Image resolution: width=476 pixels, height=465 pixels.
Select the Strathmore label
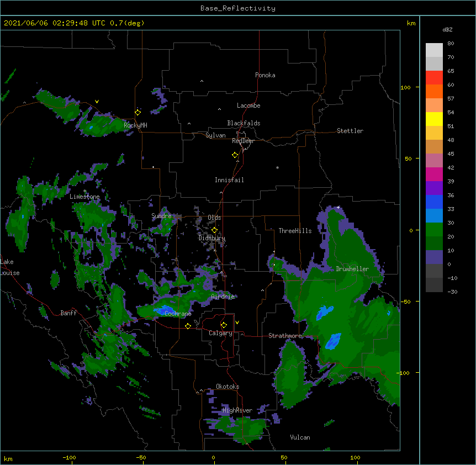click(x=285, y=336)
